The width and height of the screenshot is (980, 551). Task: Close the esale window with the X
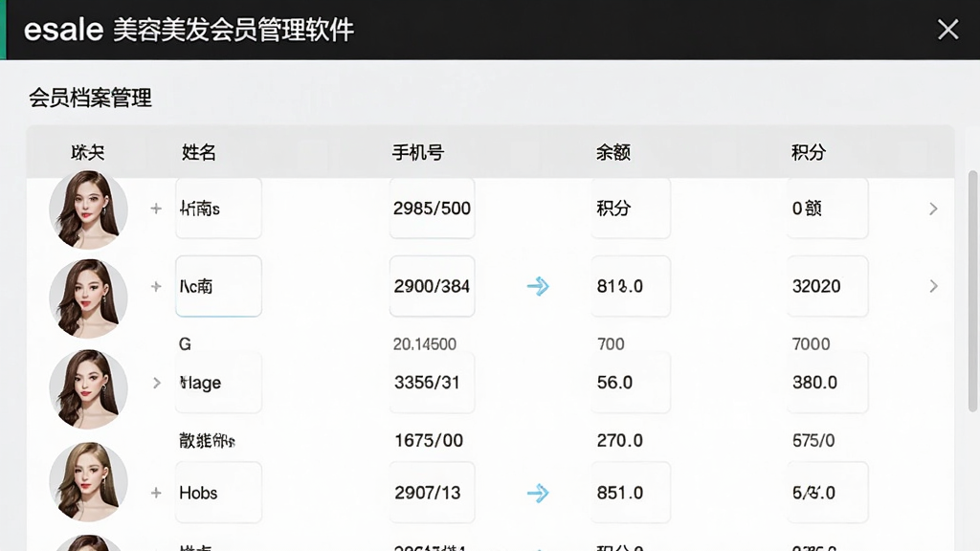tap(947, 30)
